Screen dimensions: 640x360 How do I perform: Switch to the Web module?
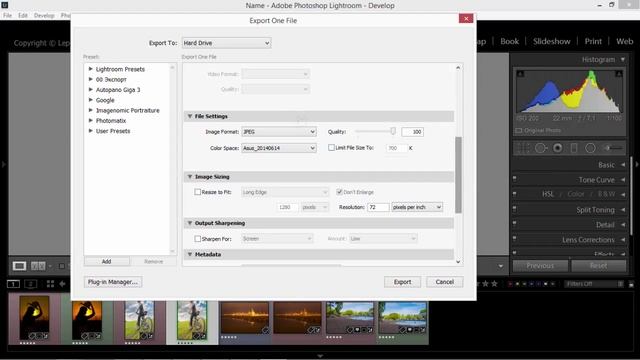(624, 41)
